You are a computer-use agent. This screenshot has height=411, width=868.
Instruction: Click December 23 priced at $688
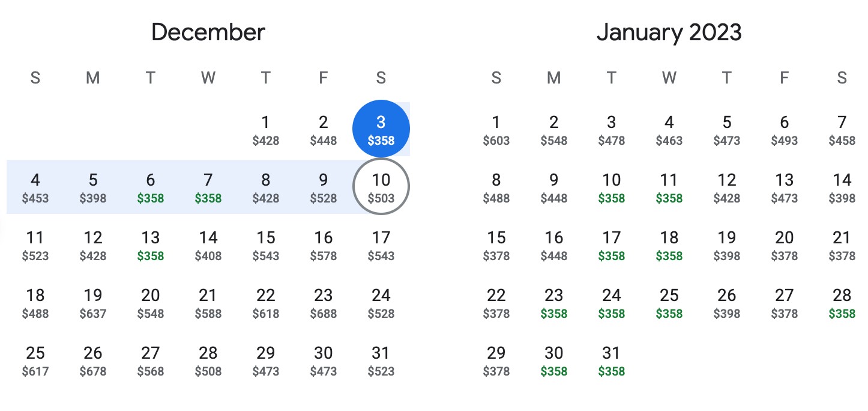(x=323, y=302)
